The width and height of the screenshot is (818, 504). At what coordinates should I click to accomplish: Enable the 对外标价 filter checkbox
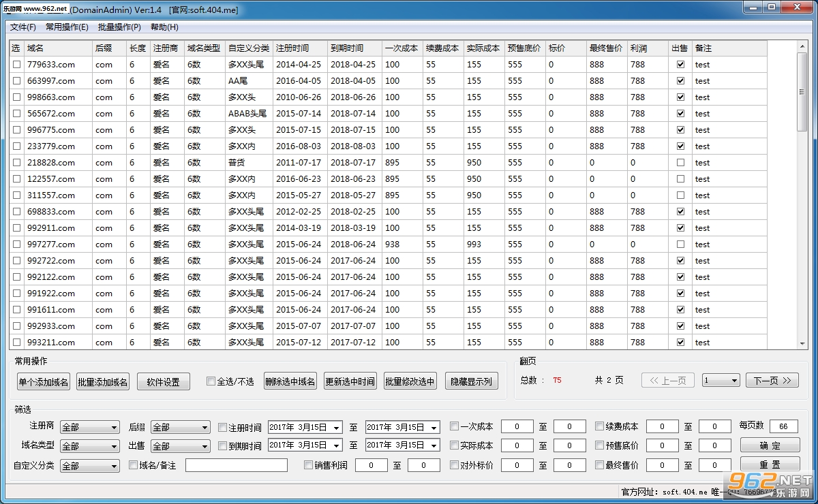[x=454, y=465]
